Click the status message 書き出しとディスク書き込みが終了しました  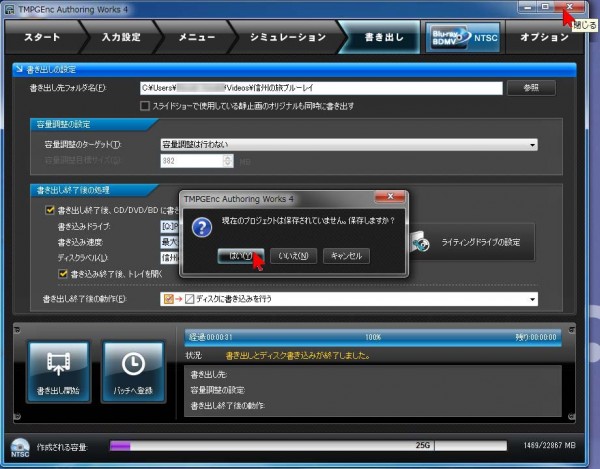coord(298,355)
